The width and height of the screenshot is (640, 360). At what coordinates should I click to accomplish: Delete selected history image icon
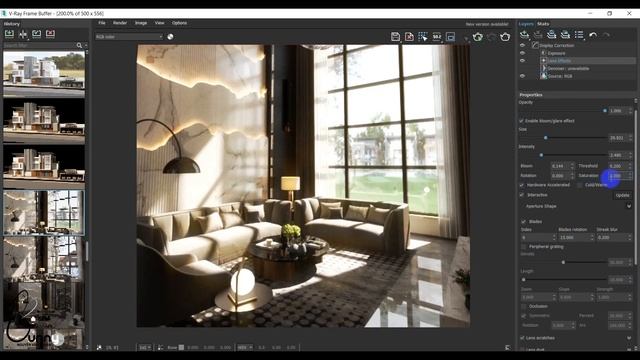50,34
